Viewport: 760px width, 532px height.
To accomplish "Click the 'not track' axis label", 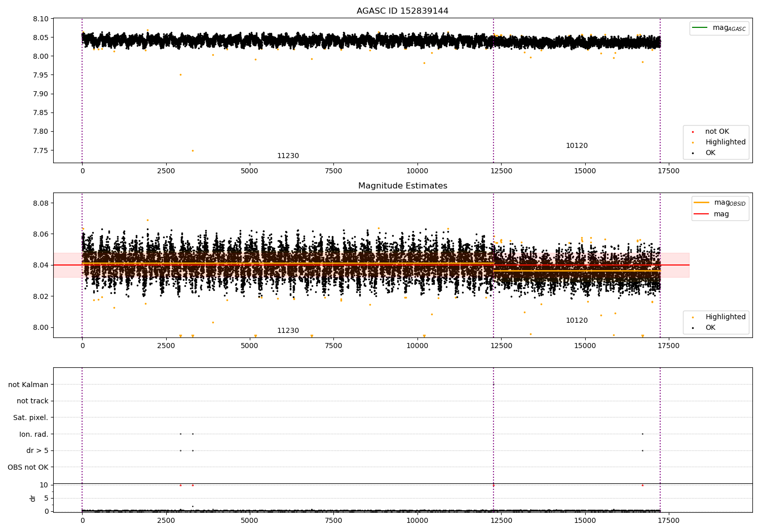I will 32,401.
